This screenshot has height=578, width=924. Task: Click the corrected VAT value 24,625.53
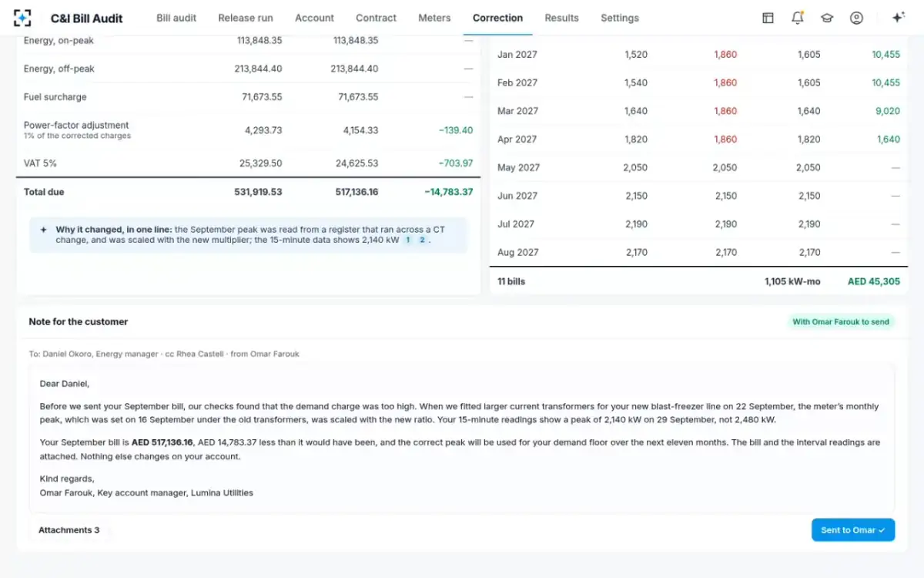[358, 163]
